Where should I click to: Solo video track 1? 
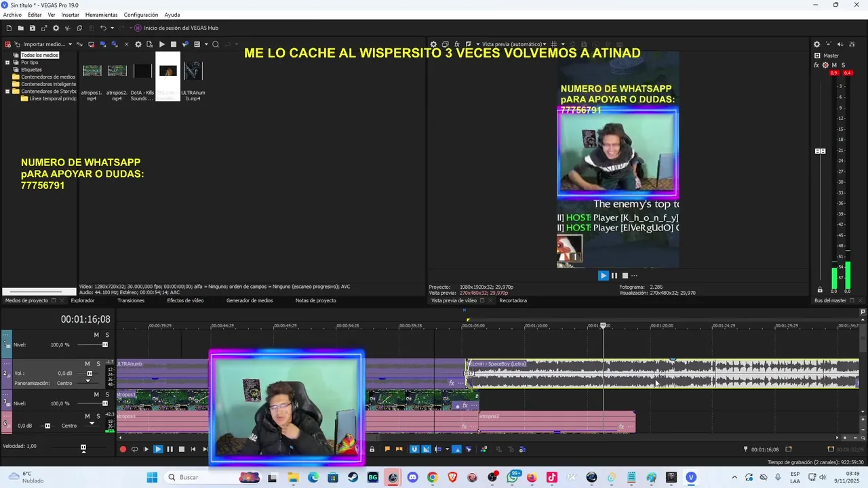(107, 335)
